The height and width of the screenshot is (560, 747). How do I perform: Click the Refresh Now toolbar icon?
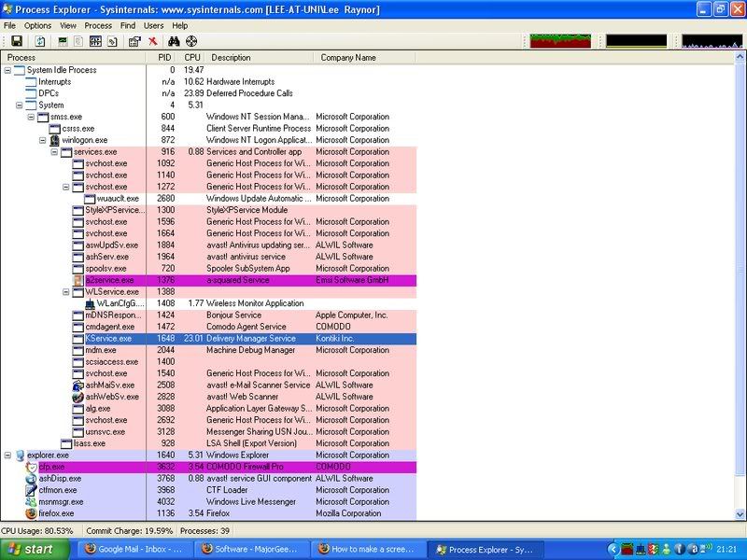click(x=40, y=41)
